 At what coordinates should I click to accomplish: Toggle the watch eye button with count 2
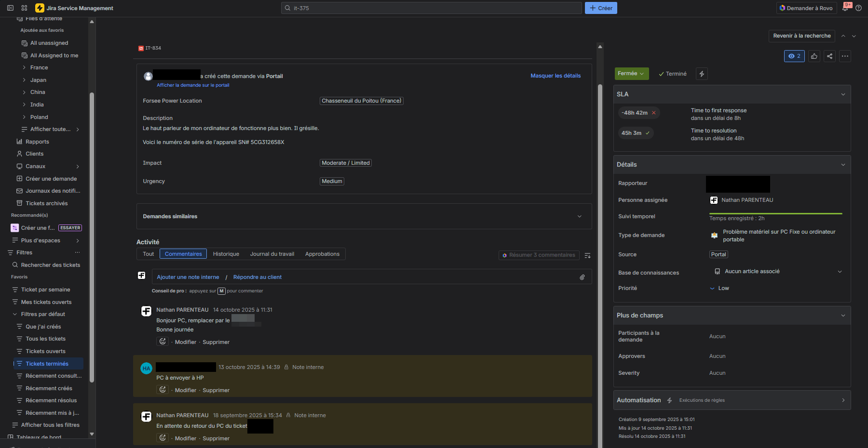coord(794,56)
